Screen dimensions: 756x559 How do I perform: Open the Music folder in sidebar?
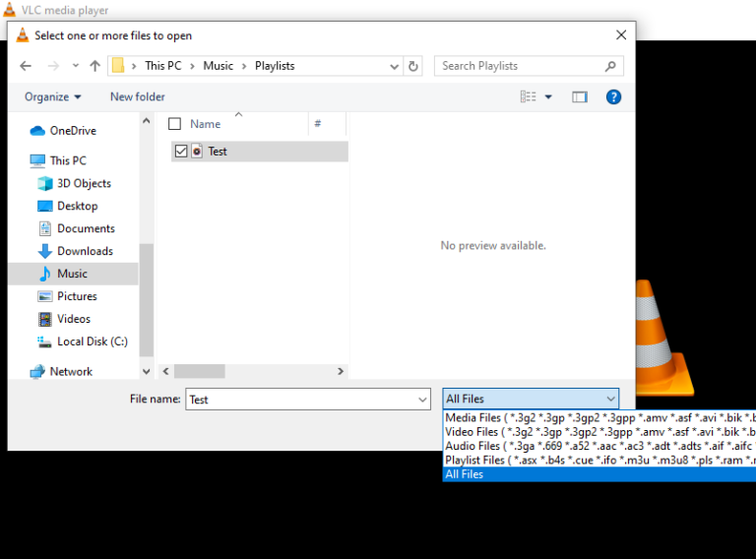point(72,274)
